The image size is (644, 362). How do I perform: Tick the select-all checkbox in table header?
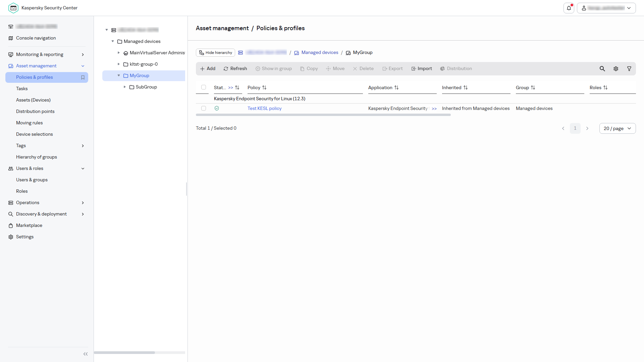point(204,87)
